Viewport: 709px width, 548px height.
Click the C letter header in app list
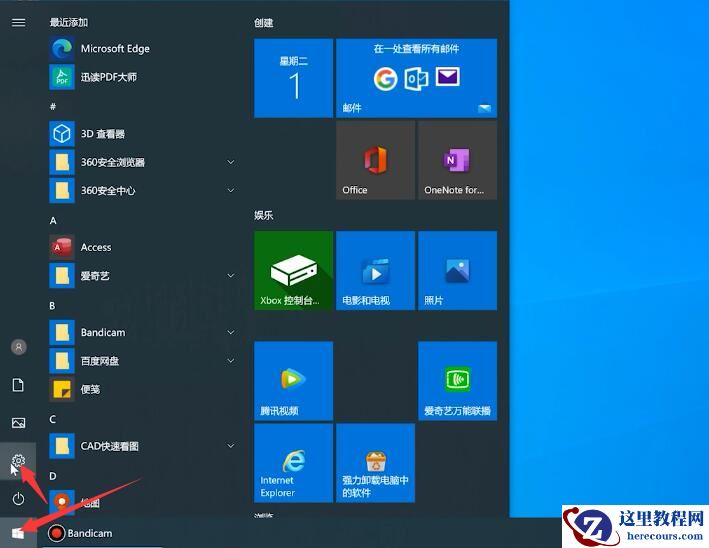tap(52, 420)
